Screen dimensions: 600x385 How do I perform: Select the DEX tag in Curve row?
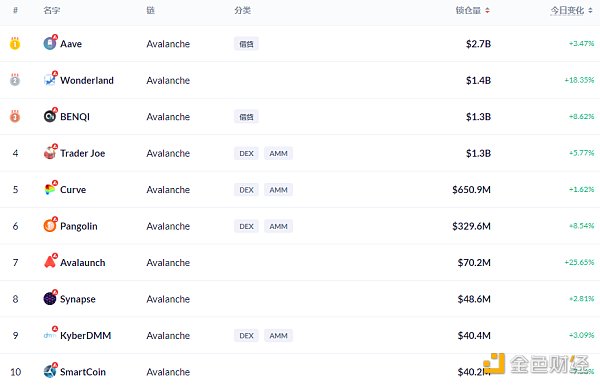246,190
